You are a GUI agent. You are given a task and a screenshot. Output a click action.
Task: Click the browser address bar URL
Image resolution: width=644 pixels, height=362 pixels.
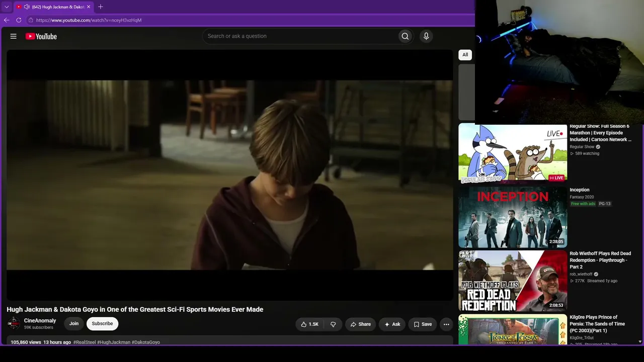[x=89, y=20]
